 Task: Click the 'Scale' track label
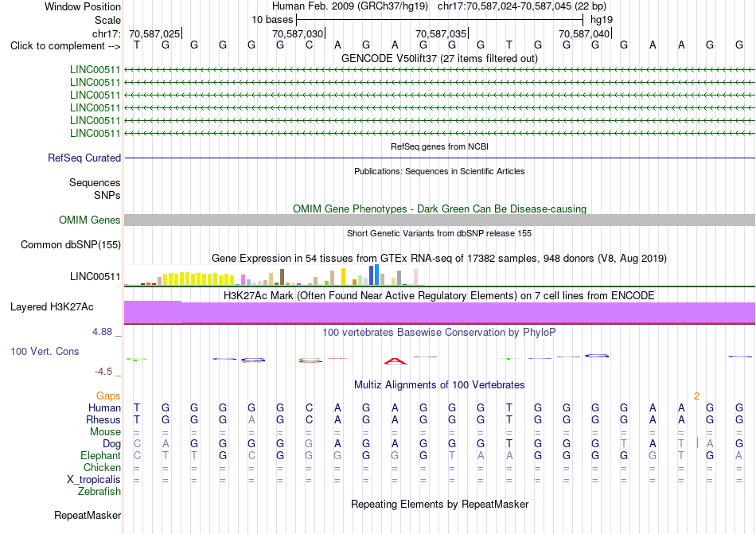coord(107,20)
